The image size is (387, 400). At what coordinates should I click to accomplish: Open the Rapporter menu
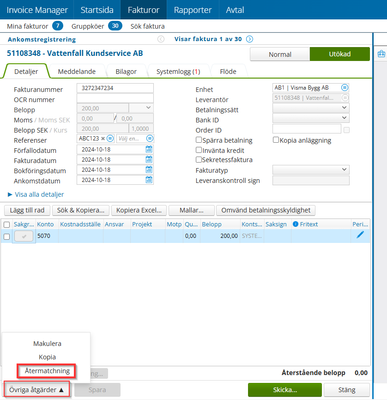pyautogui.click(x=192, y=10)
